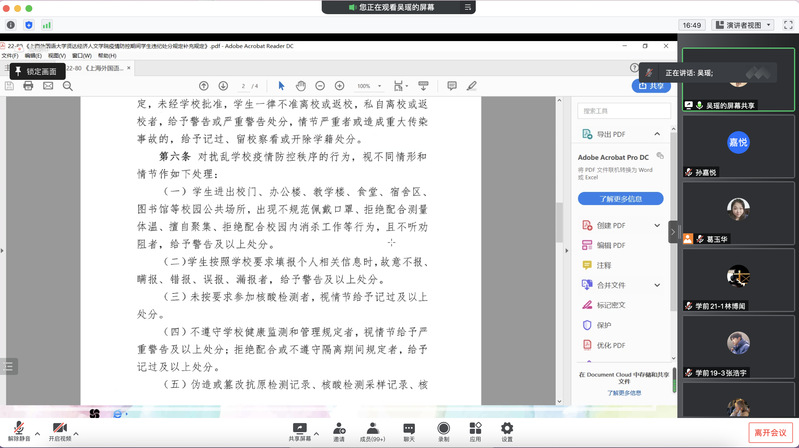
Task: Turn on camera with 开启视频
Action: [60, 432]
